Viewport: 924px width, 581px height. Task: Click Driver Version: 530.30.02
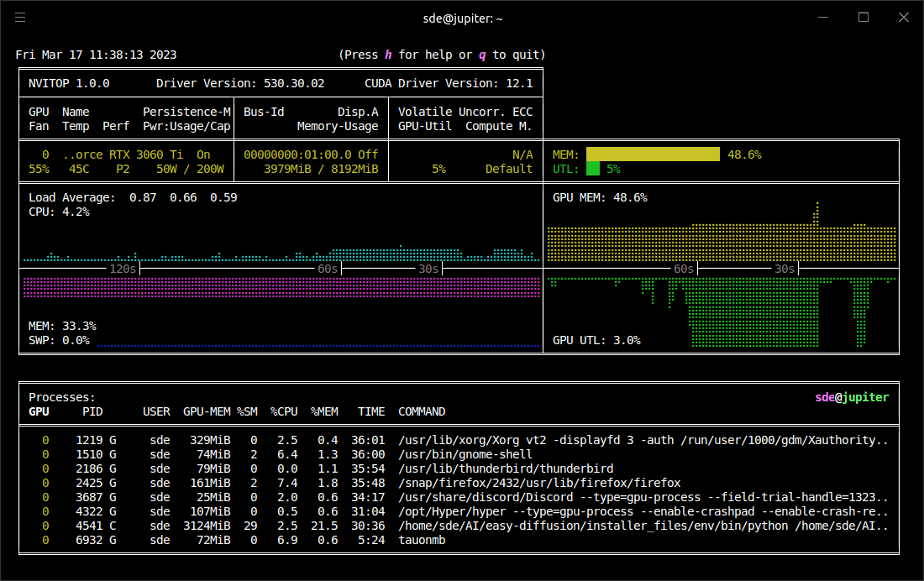pyautogui.click(x=240, y=83)
